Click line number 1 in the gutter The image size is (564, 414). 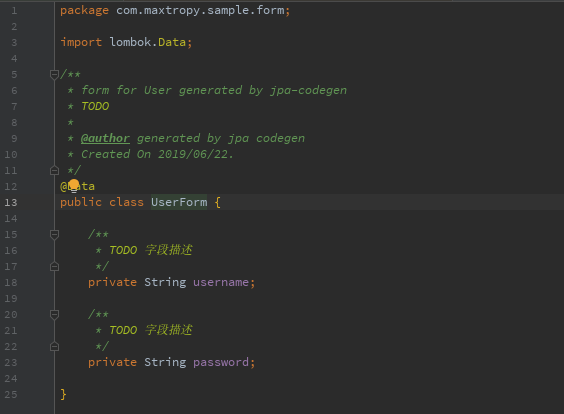point(14,11)
